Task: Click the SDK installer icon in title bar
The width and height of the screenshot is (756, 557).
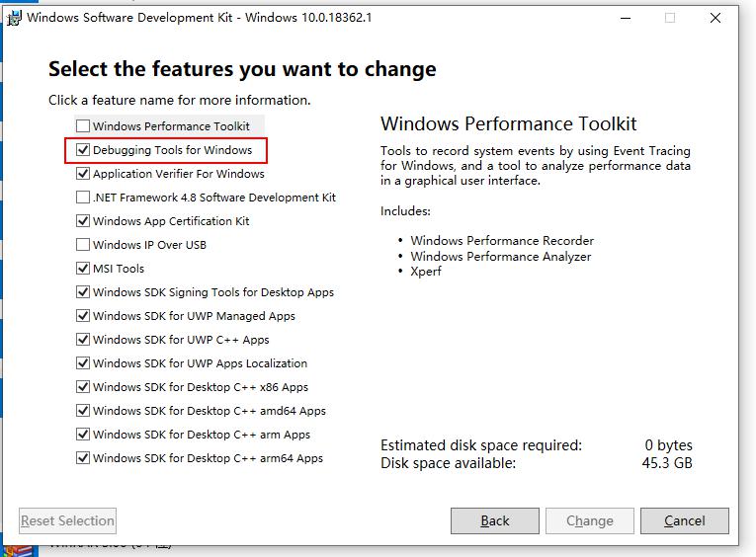Action: (x=14, y=18)
